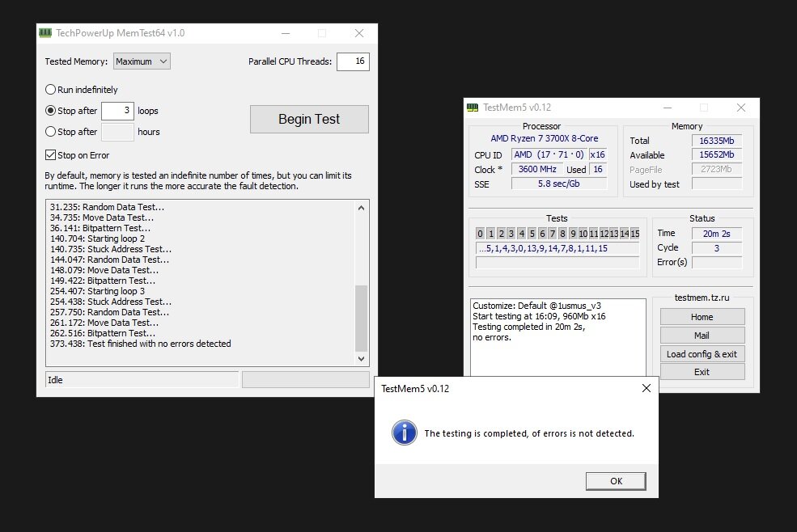This screenshot has height=532, width=797.
Task: Click test number 7 box in Tests
Action: 552,233
